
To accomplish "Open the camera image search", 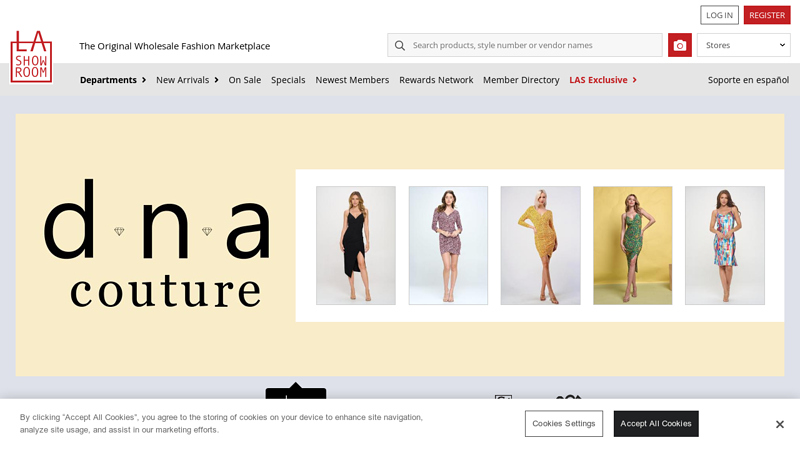I will 680,45.
